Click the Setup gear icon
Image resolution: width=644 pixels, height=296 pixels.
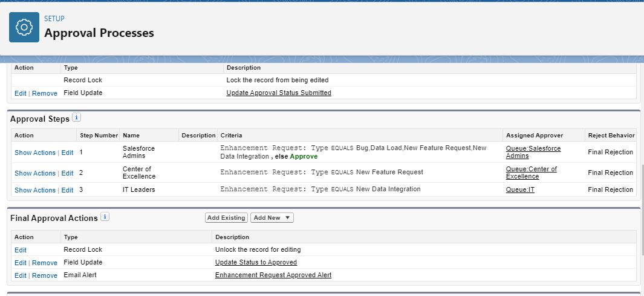(24, 27)
